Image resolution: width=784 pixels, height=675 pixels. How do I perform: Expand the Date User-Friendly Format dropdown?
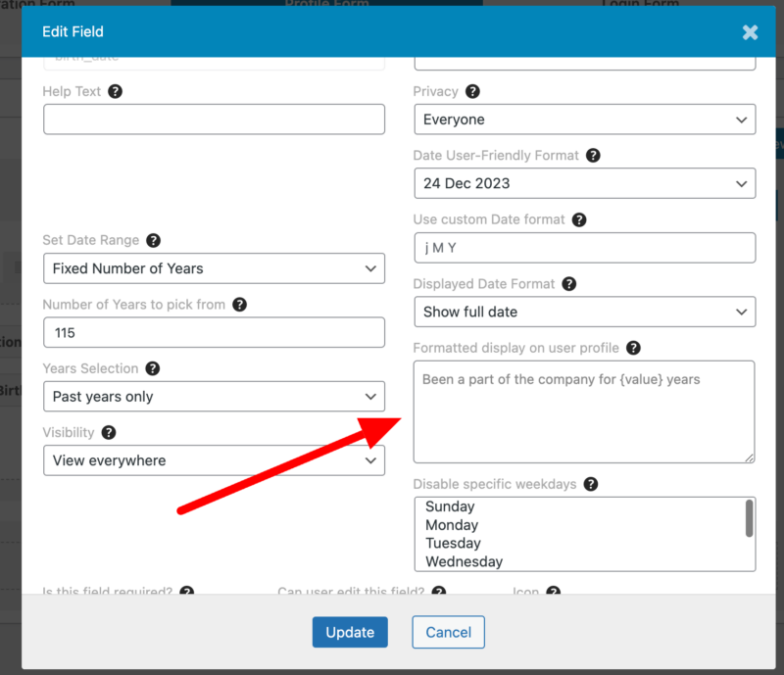click(x=584, y=183)
